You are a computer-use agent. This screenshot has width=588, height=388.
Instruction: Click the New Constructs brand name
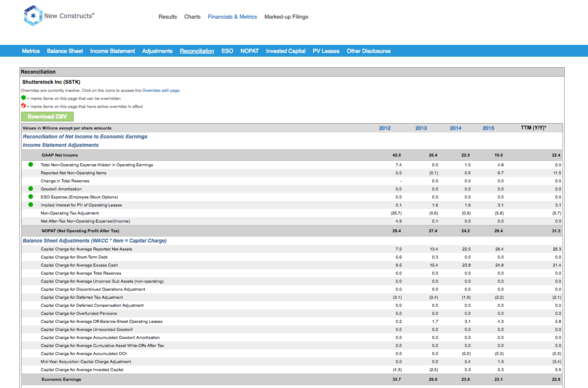(69, 16)
